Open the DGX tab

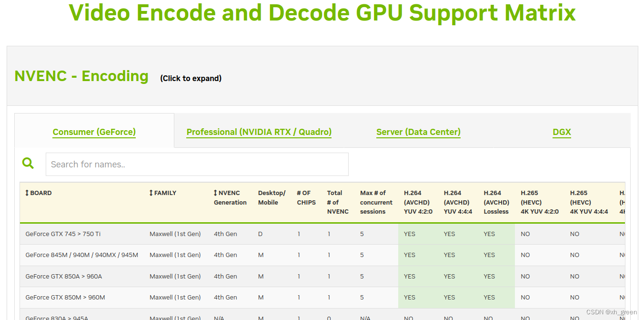(562, 132)
